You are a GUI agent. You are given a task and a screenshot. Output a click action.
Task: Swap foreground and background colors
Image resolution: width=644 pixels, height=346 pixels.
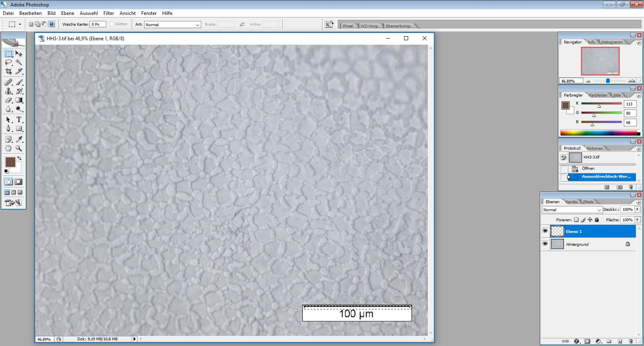pos(19,158)
